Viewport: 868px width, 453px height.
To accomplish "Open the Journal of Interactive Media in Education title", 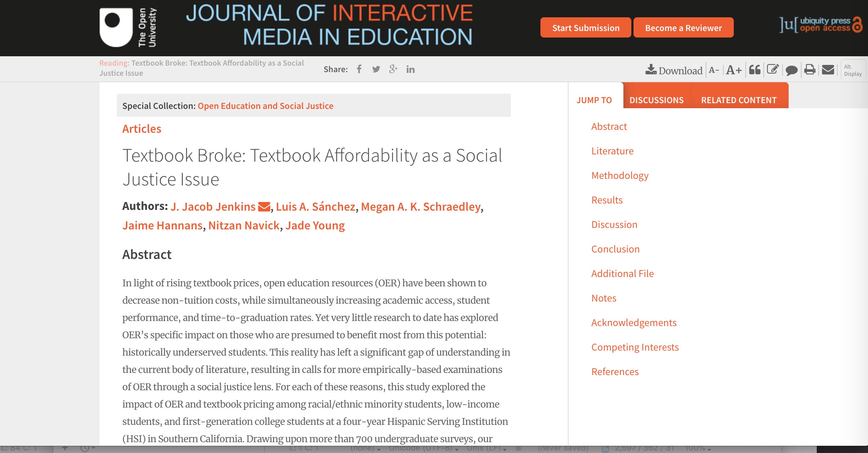I will pyautogui.click(x=329, y=25).
